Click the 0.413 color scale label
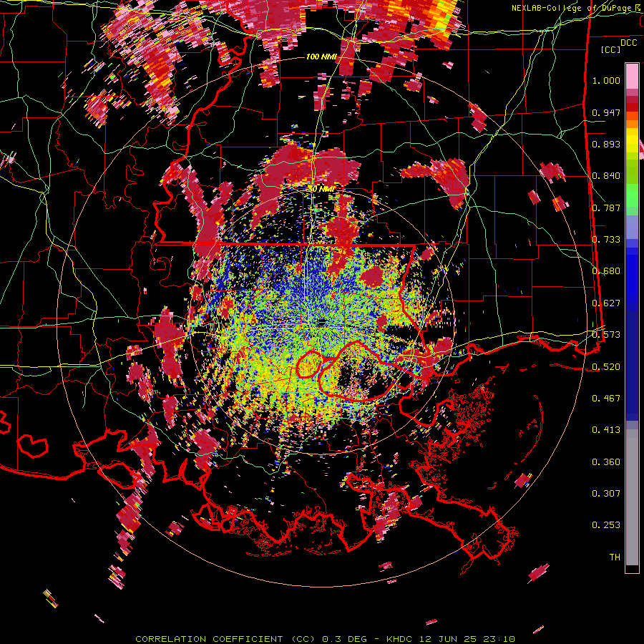The image size is (644, 644). pos(606,430)
